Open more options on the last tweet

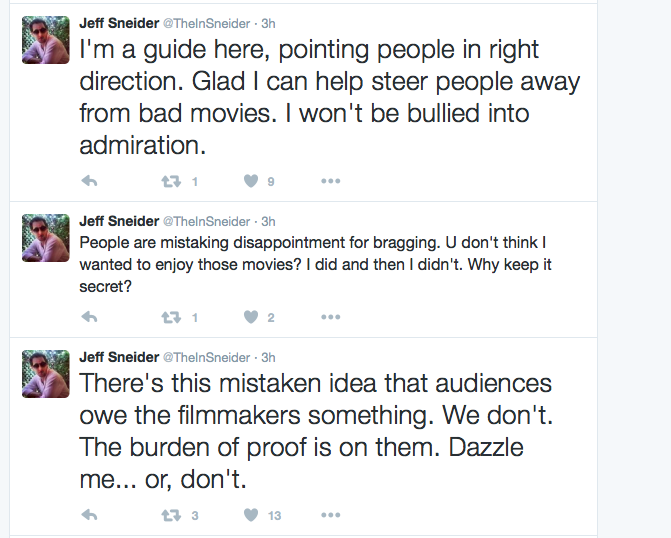point(331,515)
